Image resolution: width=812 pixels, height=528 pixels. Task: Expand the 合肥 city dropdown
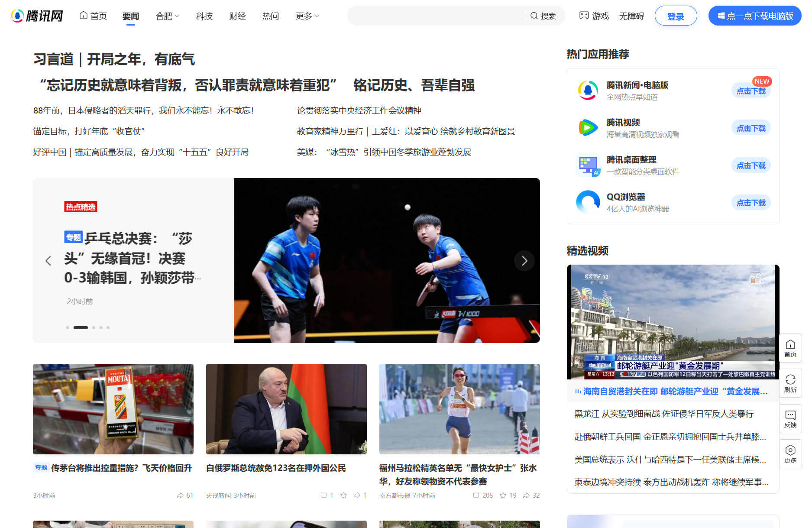(x=167, y=16)
